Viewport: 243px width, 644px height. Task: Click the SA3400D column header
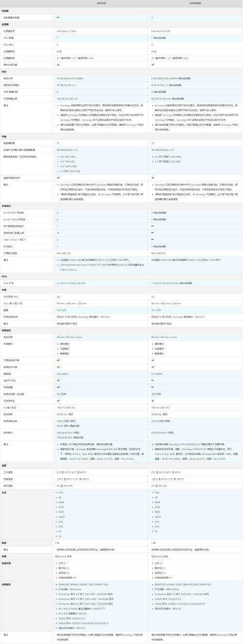click(x=195, y=3)
